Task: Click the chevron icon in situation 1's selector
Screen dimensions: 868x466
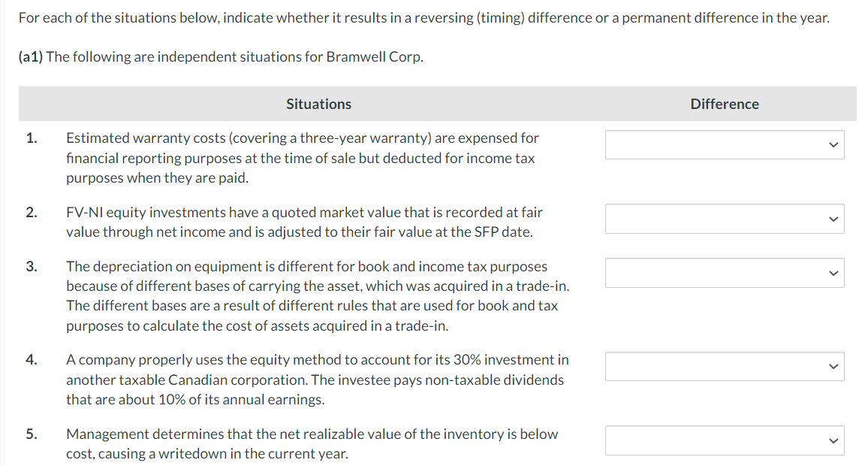Action: [833, 144]
